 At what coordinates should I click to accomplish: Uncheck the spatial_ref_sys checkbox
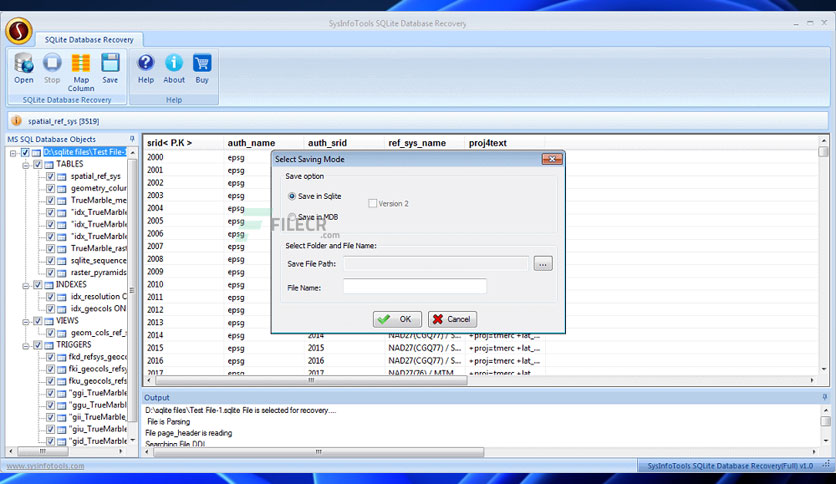click(x=50, y=176)
